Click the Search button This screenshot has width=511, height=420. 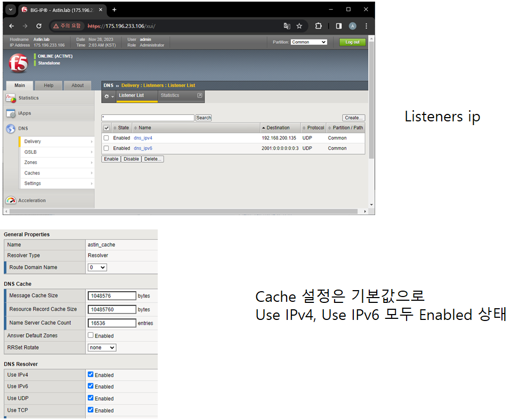point(204,118)
